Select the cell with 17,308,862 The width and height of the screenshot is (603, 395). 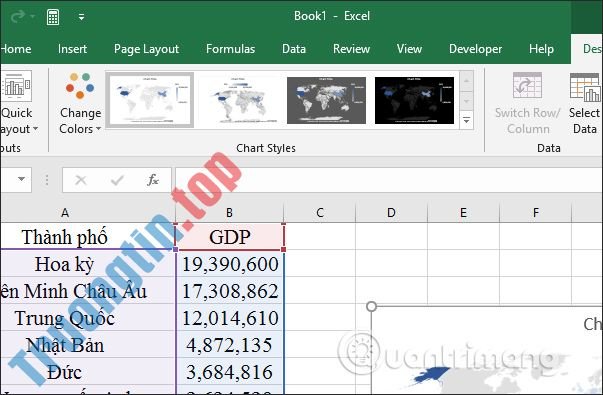230,290
